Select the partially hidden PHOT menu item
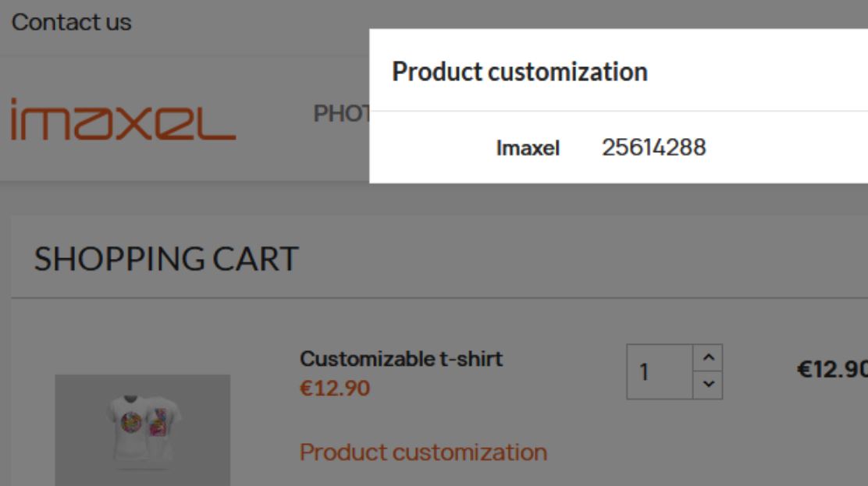 (341, 114)
